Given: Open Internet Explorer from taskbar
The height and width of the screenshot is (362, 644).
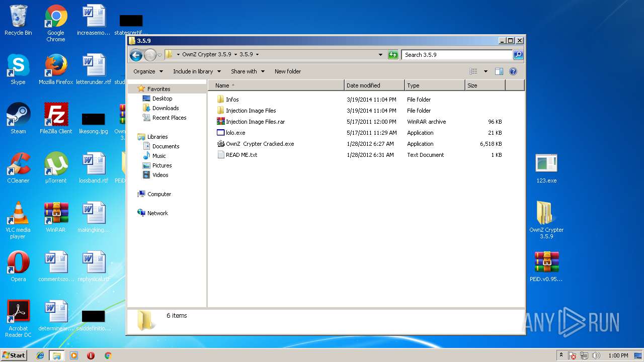Looking at the screenshot, I should (x=40, y=355).
